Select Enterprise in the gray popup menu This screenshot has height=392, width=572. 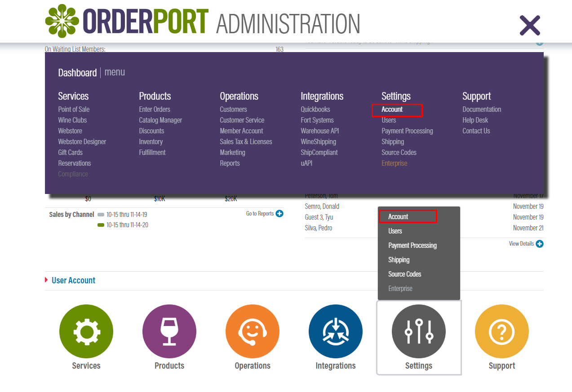tap(400, 288)
